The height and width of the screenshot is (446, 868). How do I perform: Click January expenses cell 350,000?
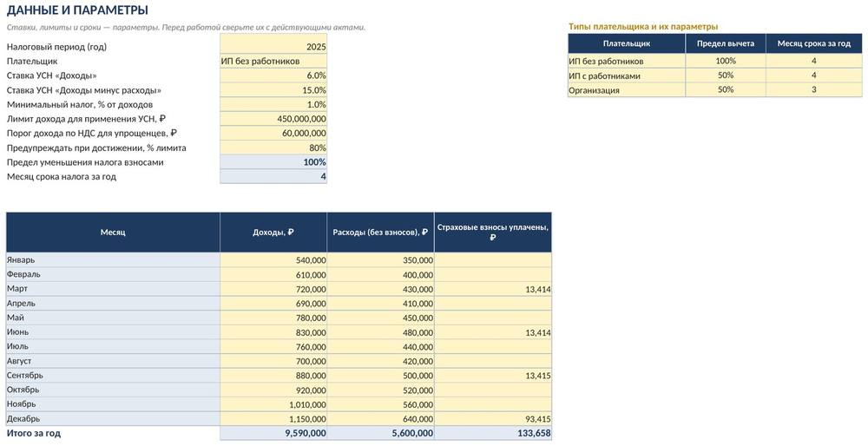pos(381,260)
